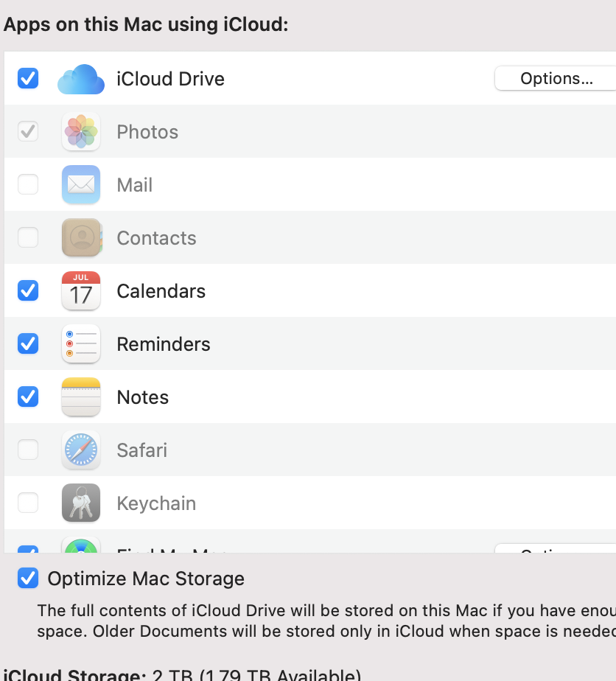Click the yellow Notes icon
616x681 pixels.
[x=81, y=397]
